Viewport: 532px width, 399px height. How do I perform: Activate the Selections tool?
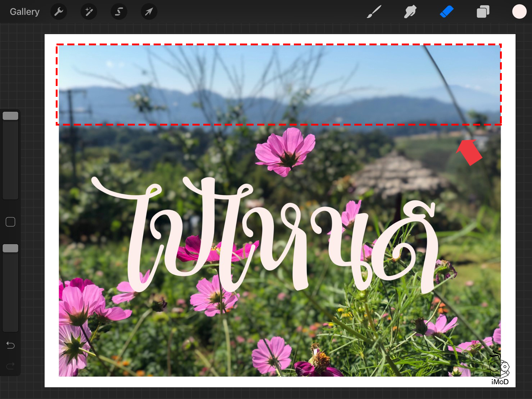tap(119, 11)
